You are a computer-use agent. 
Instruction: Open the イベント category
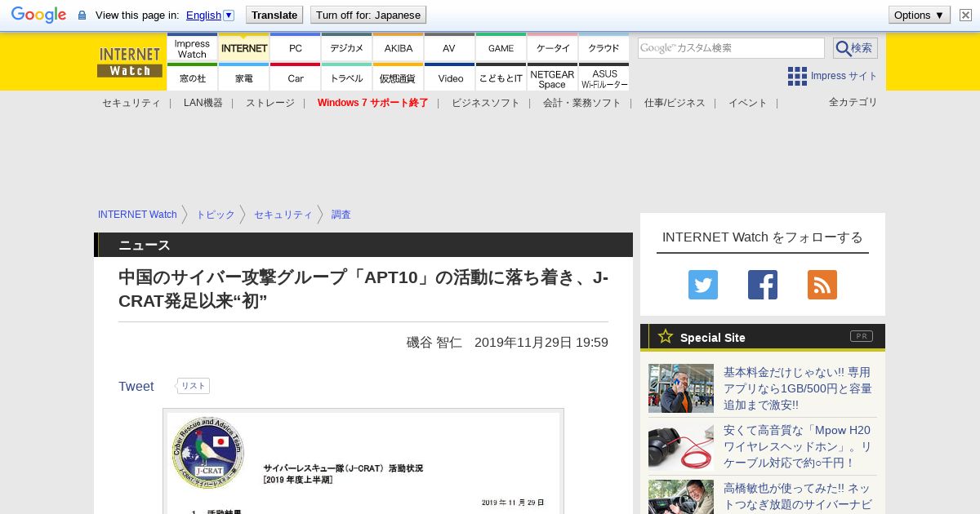pos(747,103)
